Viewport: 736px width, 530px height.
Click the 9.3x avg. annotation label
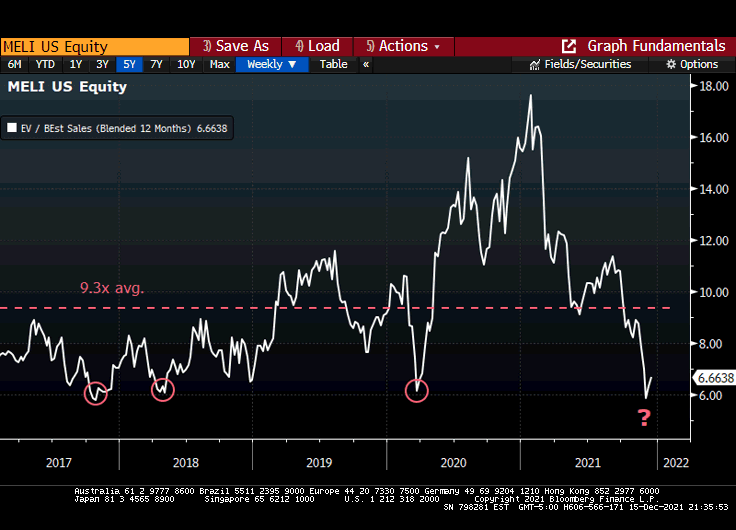[x=112, y=288]
